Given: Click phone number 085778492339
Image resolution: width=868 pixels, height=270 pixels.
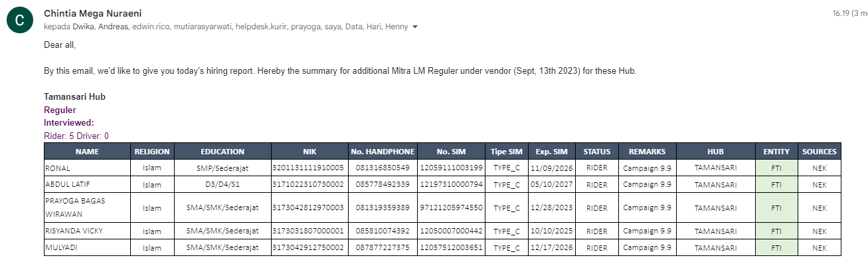Looking at the screenshot, I should [383, 184].
